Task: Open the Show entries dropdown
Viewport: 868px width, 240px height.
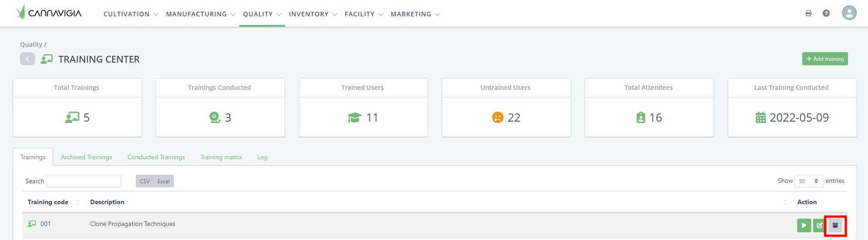Action: 809,181
